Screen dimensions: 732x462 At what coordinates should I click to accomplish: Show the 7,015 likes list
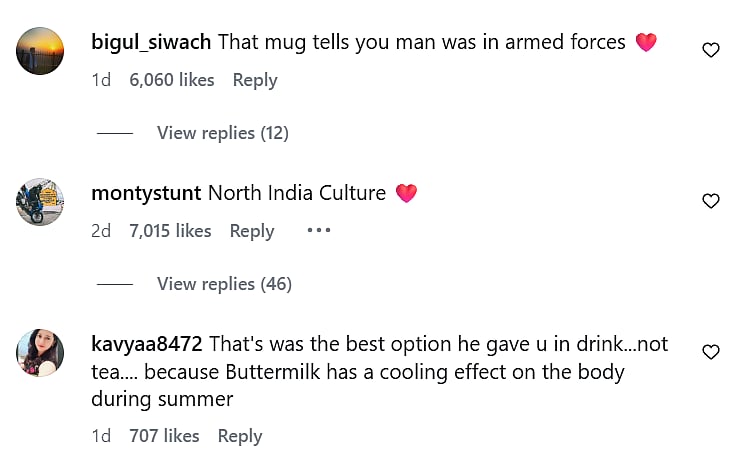(170, 231)
